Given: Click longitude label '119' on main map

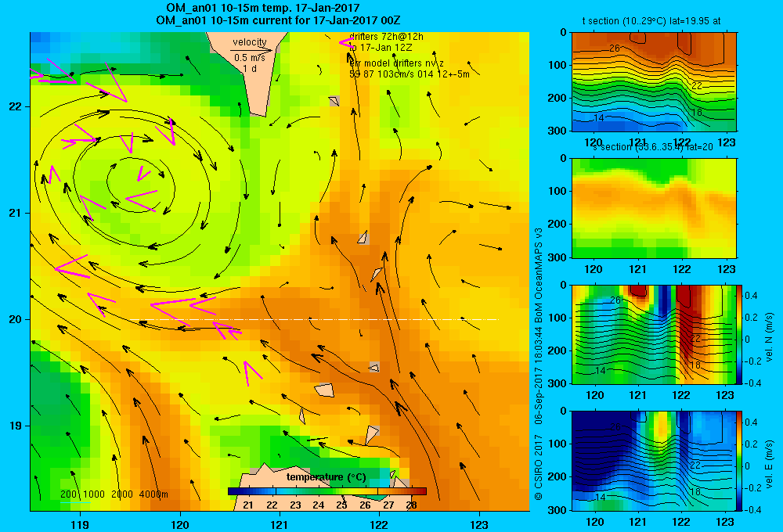Looking at the screenshot, I should pyautogui.click(x=80, y=524).
